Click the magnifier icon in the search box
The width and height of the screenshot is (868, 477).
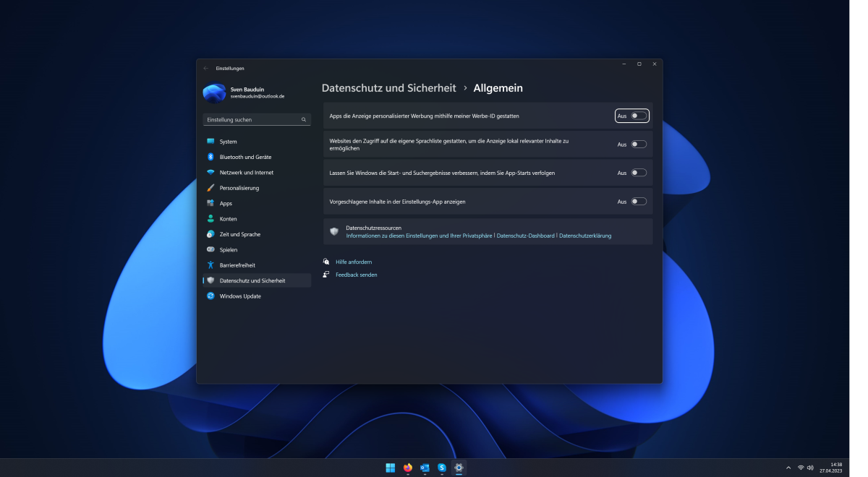click(304, 119)
